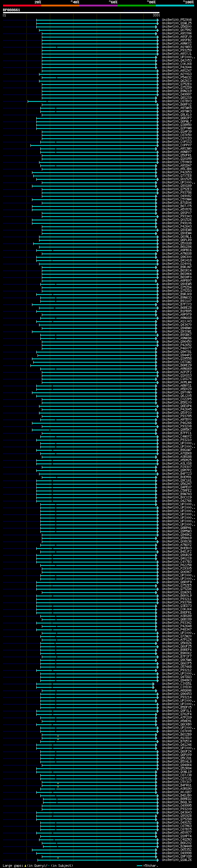Click the UniRef100_B0EM91 label
This screenshot has width=197, height=868.
tap(177, 477)
